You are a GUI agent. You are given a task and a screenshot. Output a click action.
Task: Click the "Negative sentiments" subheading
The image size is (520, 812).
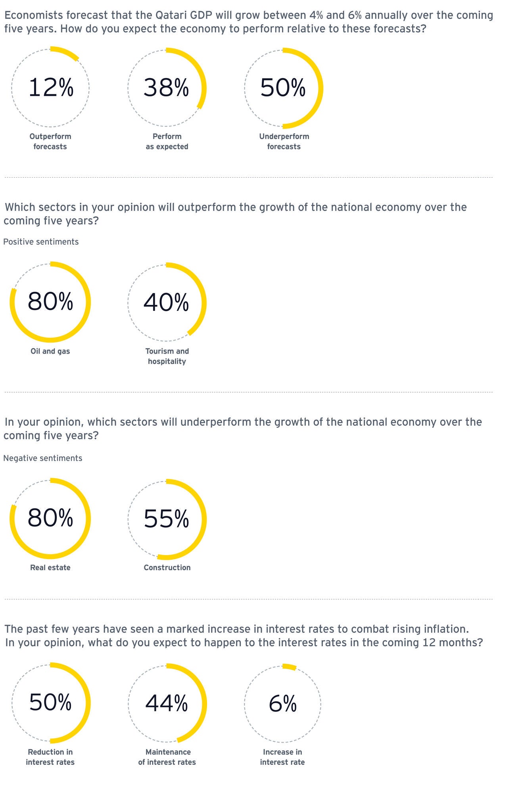pos(43,458)
